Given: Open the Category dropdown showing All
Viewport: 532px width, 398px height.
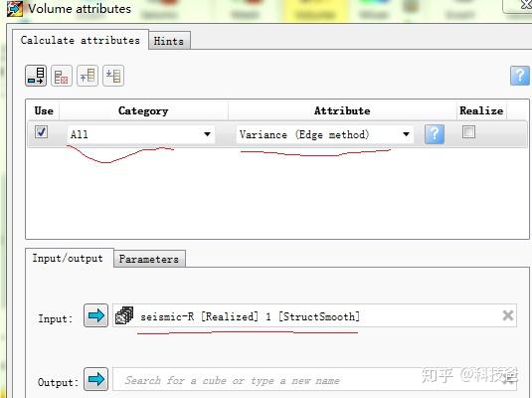Looking at the screenshot, I should point(141,134).
